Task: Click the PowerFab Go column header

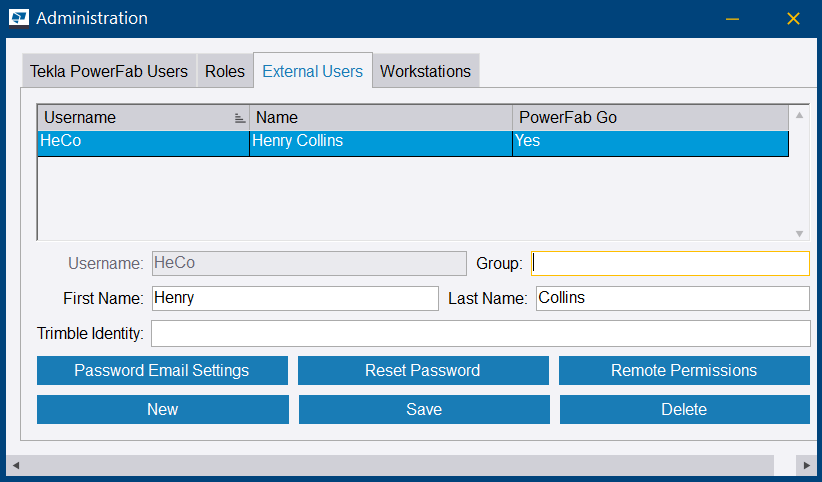Action: click(650, 117)
